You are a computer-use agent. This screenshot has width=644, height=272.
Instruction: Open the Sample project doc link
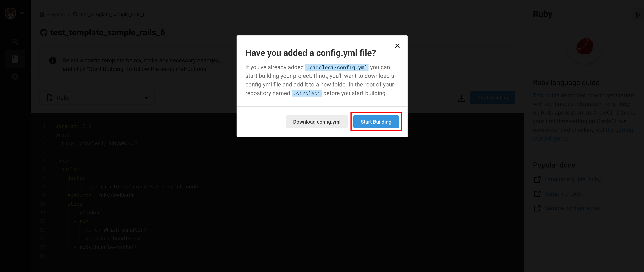[564, 194]
